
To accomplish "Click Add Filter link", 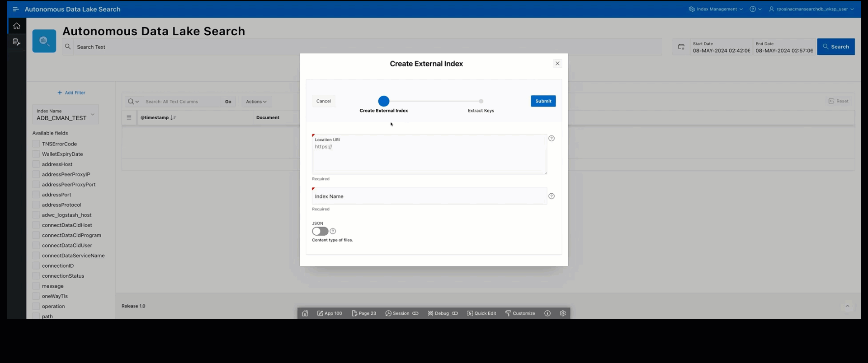I will point(71,93).
